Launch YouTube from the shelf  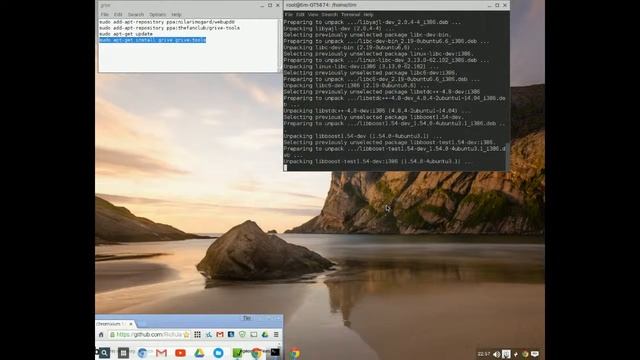[180, 353]
